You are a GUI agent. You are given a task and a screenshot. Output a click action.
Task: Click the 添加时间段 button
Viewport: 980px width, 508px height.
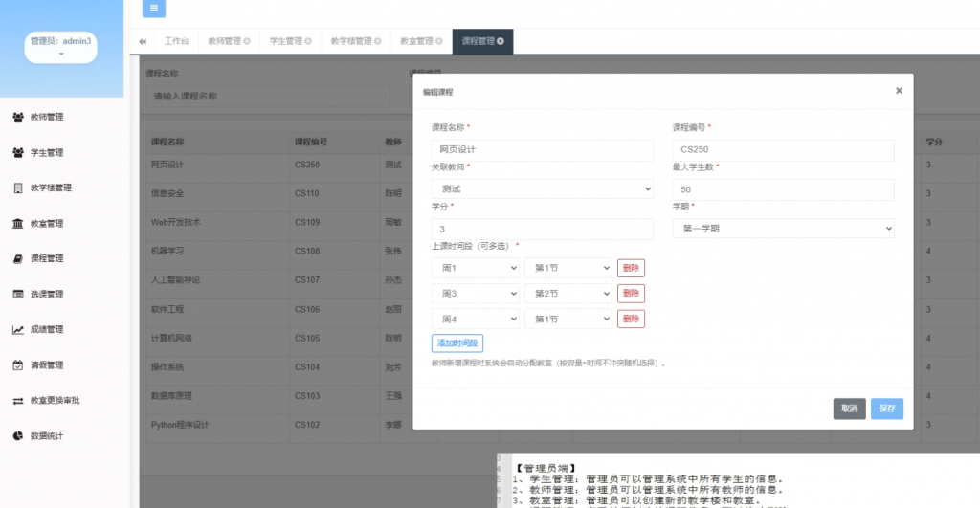[457, 343]
